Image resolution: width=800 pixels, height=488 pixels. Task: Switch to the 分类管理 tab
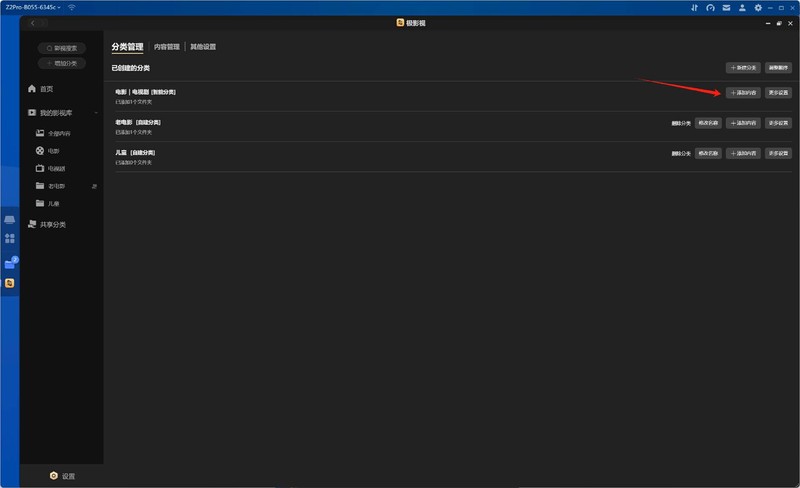click(x=128, y=47)
